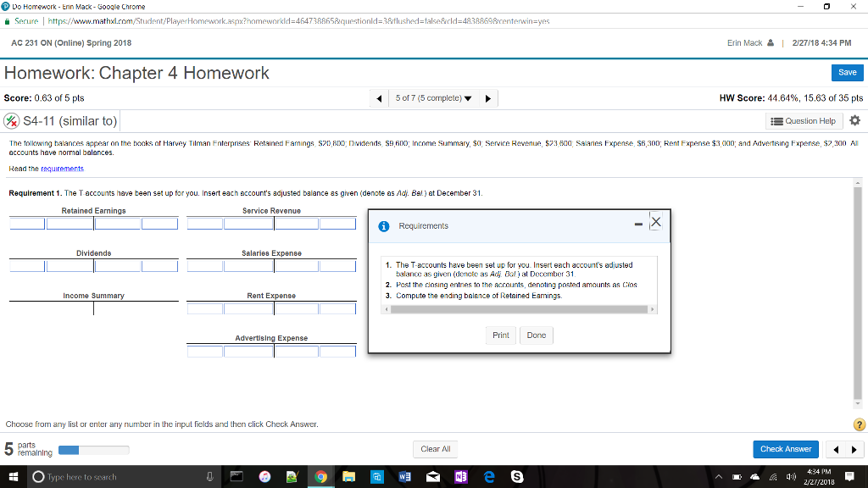
Task: Close the Requirements popup
Action: pos(656,222)
